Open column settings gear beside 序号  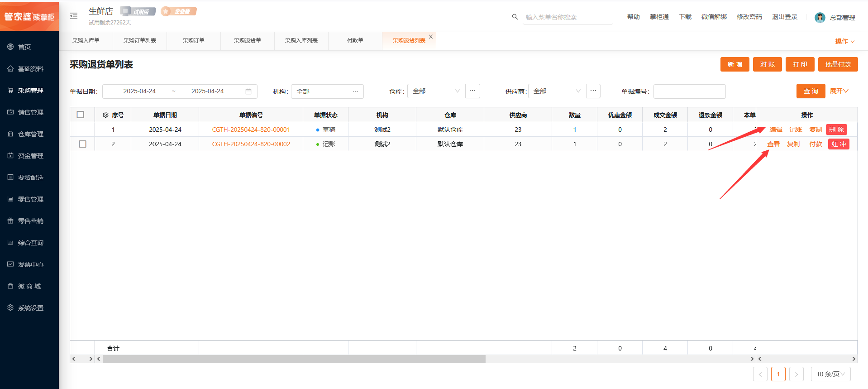point(105,115)
